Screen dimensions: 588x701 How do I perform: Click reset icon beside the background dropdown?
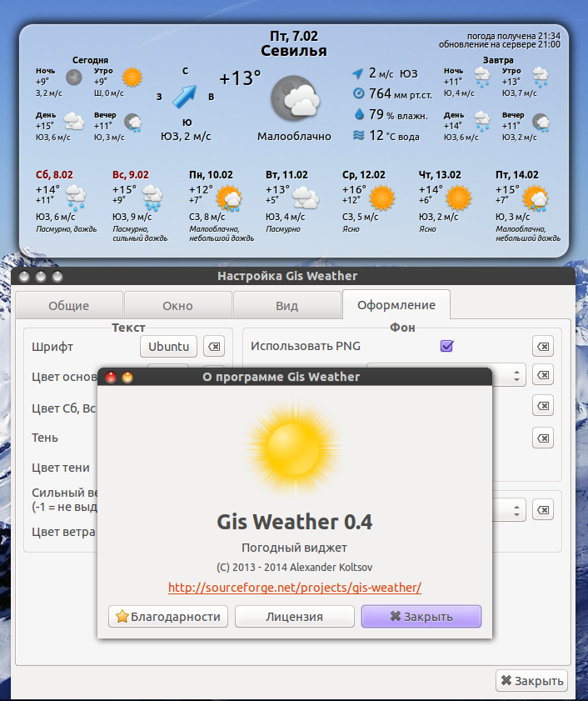[x=543, y=374]
